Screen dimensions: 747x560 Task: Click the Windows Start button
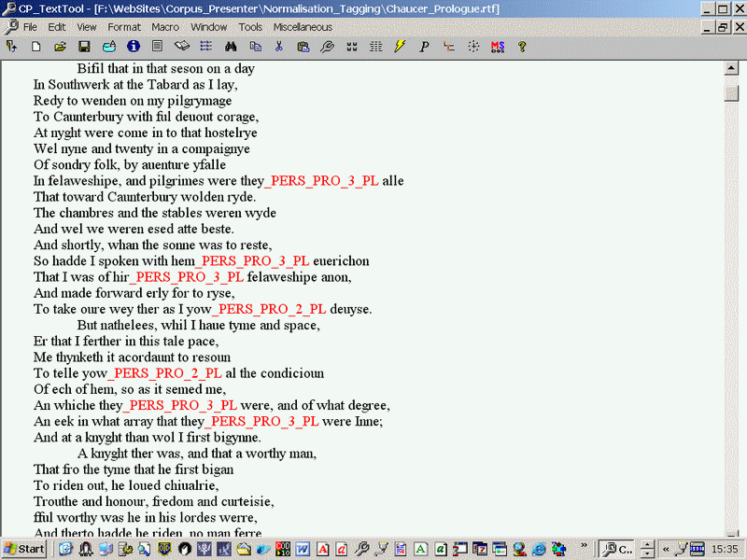[x=25, y=549]
